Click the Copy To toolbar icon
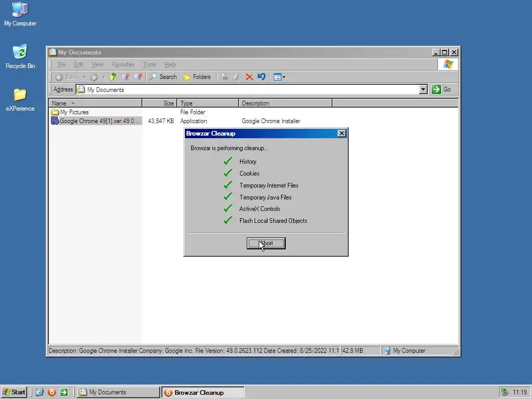Viewport: 532px width, 399px height. click(237, 77)
